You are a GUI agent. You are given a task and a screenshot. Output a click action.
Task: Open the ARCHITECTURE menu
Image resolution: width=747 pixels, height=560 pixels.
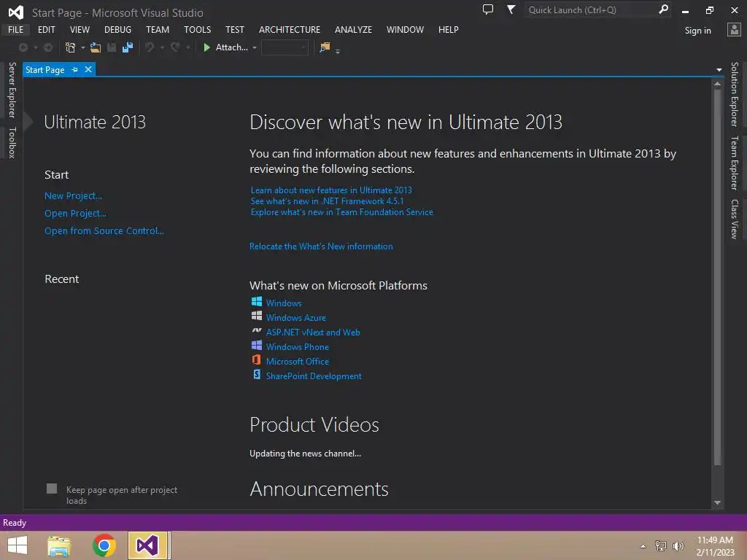tap(290, 29)
